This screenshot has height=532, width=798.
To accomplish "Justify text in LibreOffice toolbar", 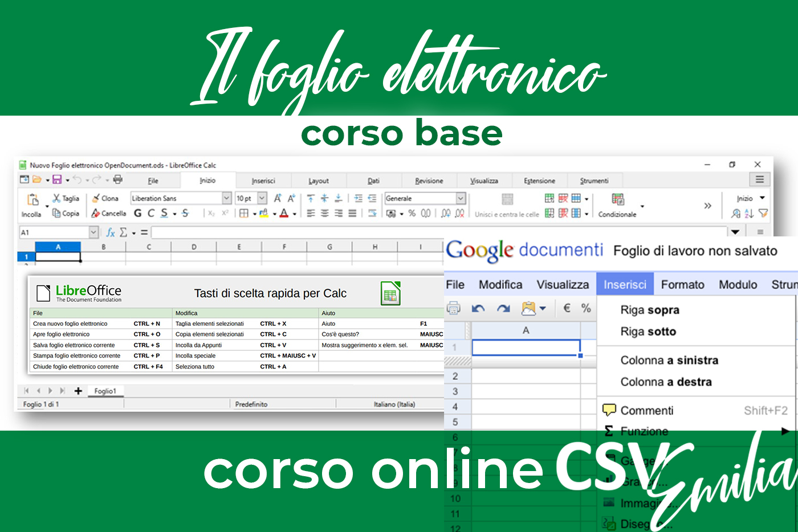I will [352, 213].
